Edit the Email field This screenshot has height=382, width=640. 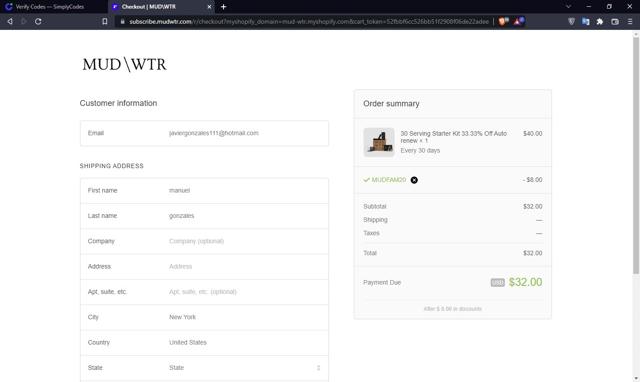204,133
